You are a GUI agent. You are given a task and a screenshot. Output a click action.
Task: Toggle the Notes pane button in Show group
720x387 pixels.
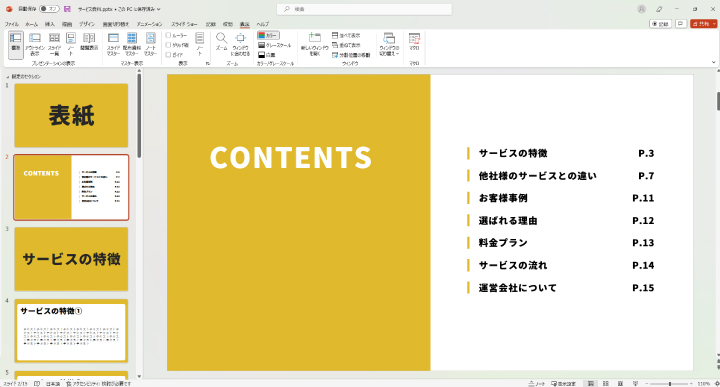pyautogui.click(x=200, y=44)
